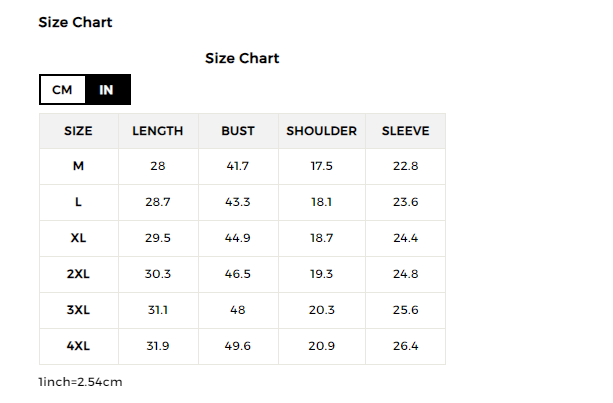Click the 41.7 bust value for M
This screenshot has width=613, height=403.
pos(238,166)
